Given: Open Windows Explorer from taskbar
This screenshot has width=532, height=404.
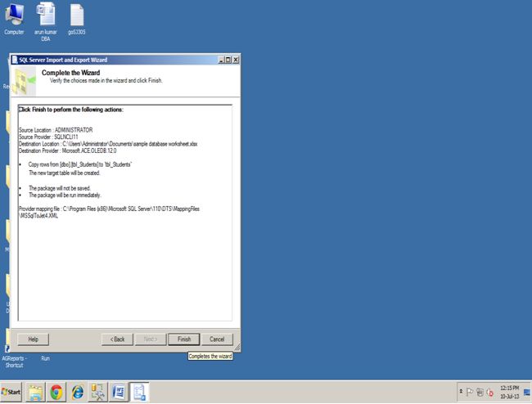Looking at the screenshot, I should [35, 392].
